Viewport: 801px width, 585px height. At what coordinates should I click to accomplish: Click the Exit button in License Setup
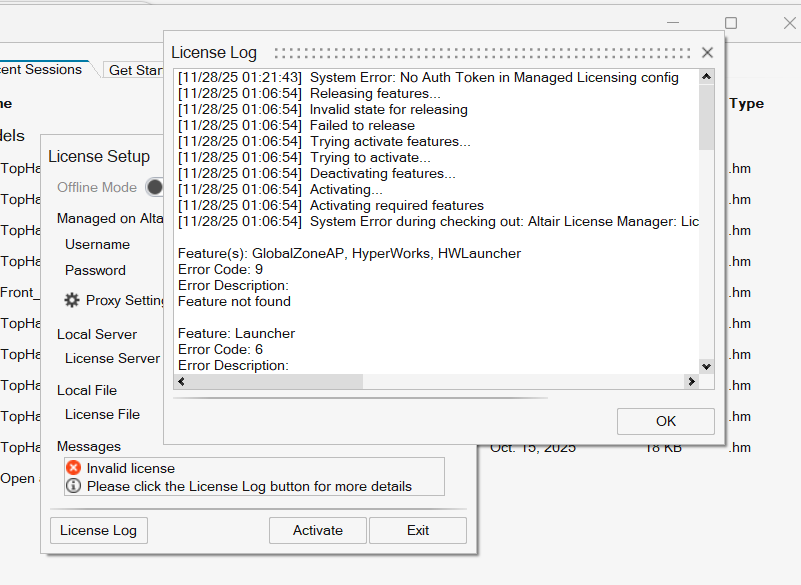pyautogui.click(x=418, y=530)
